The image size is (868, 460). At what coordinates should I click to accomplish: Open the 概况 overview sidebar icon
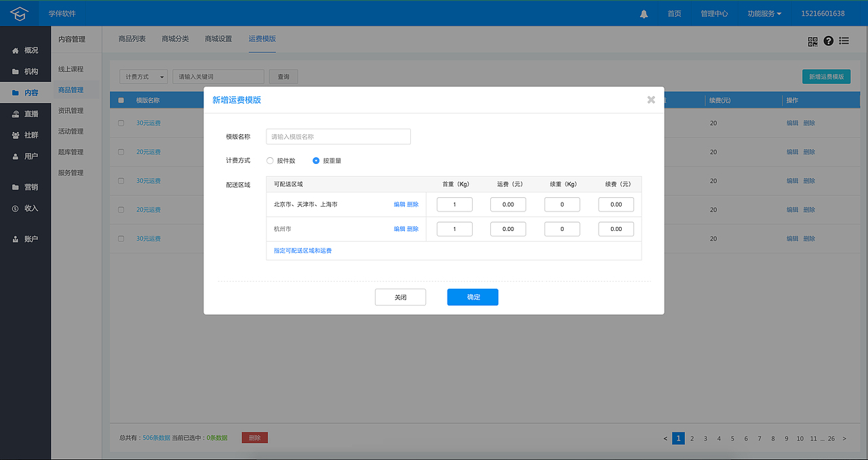click(x=25, y=49)
